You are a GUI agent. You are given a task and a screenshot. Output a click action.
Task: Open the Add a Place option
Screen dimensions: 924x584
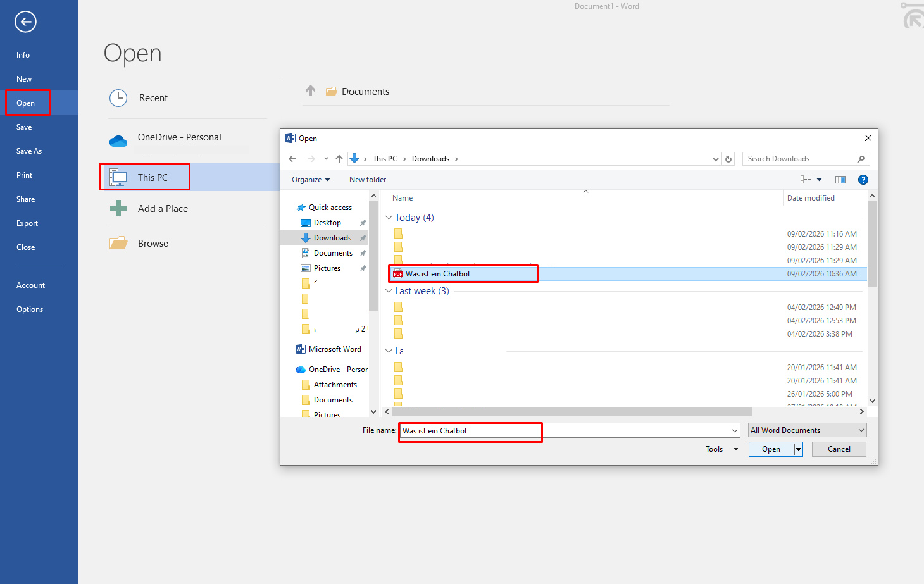[162, 208]
